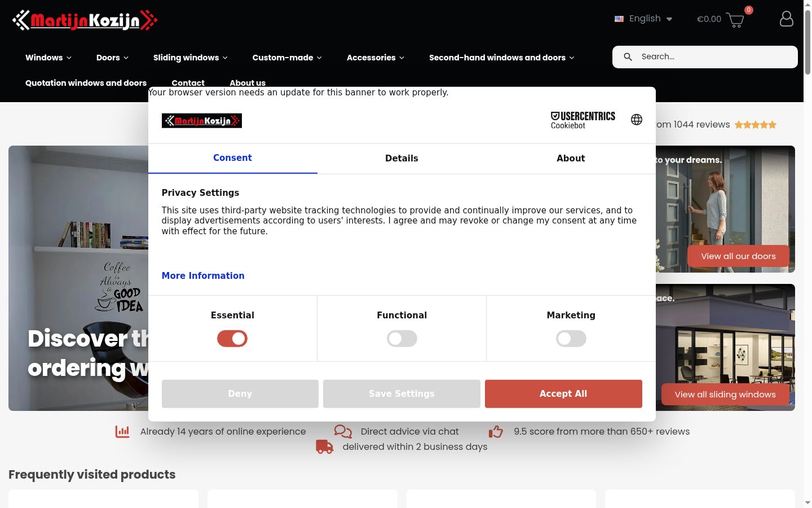Click View all sliding windows button
812x508 pixels.
pos(725,395)
